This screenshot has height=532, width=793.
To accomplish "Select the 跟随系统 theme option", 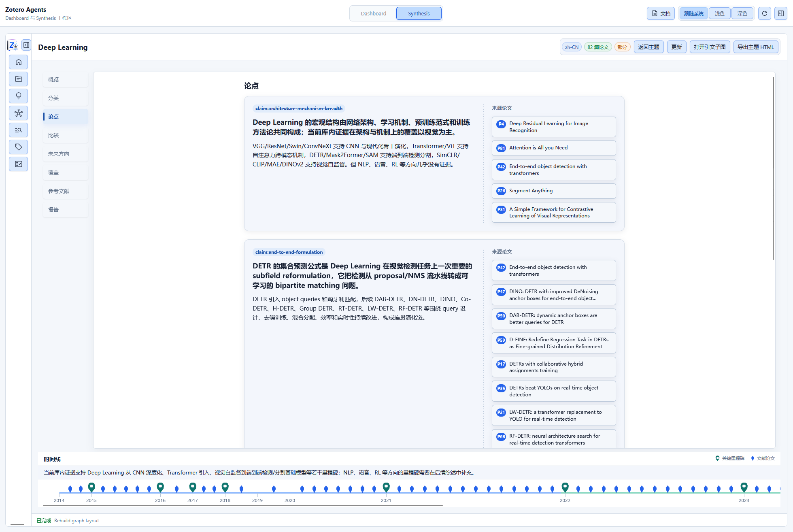I will click(694, 13).
